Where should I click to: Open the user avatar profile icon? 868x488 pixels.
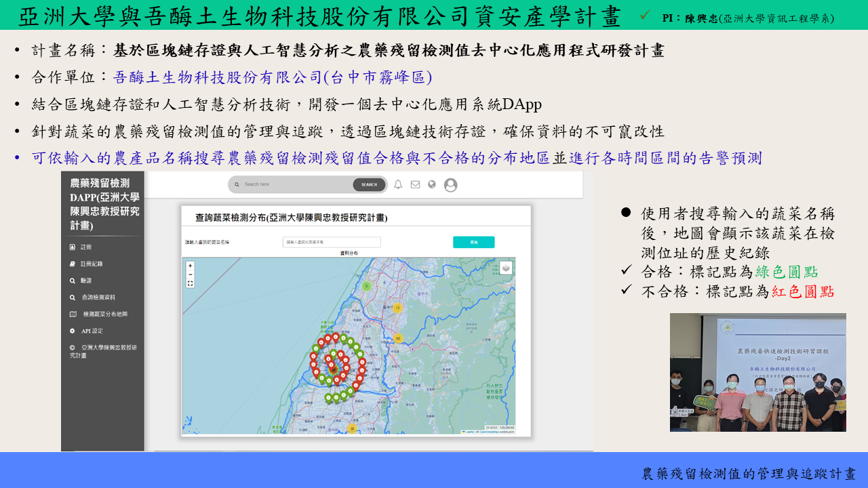click(x=450, y=185)
